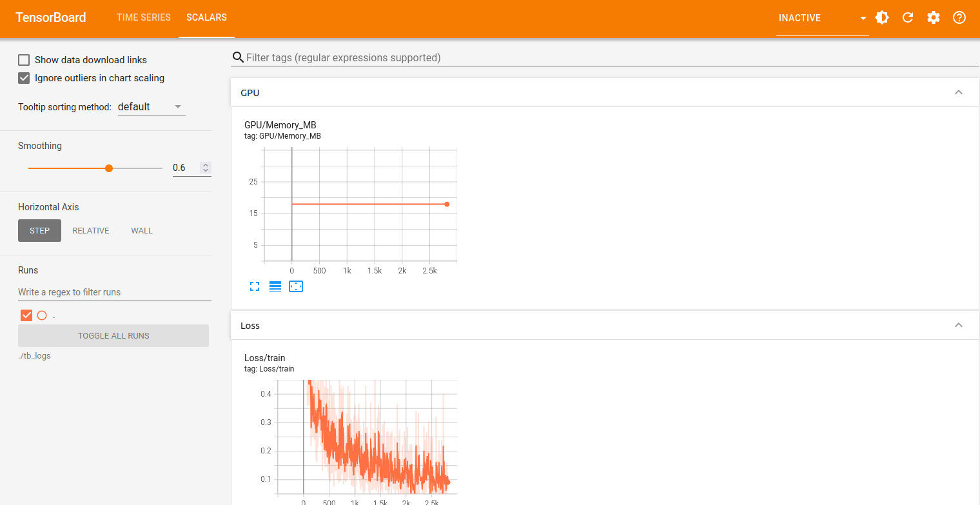Collapse the GPU section
Image resolution: width=980 pixels, height=505 pixels.
click(958, 93)
